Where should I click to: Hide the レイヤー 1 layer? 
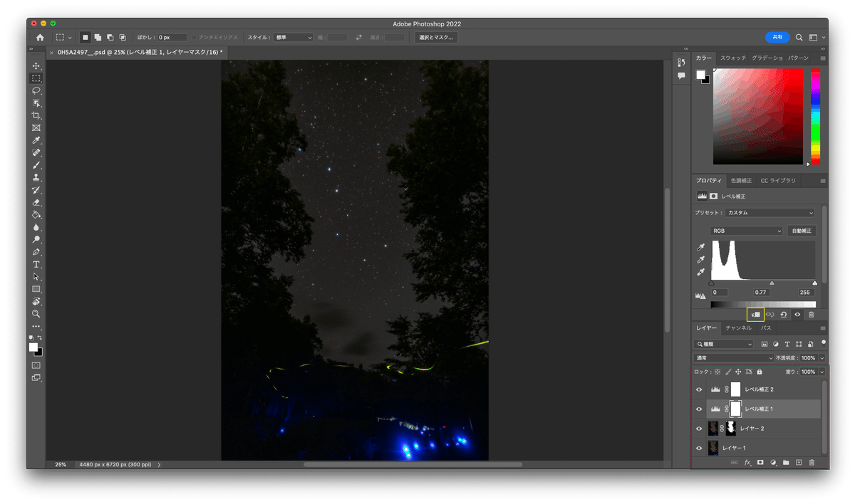pos(699,448)
